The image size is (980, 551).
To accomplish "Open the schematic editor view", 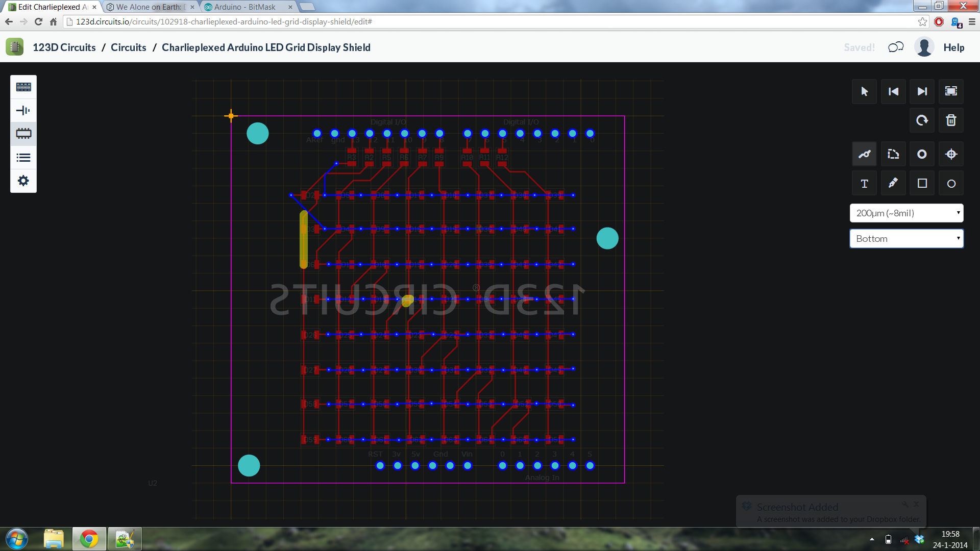I will click(x=23, y=110).
